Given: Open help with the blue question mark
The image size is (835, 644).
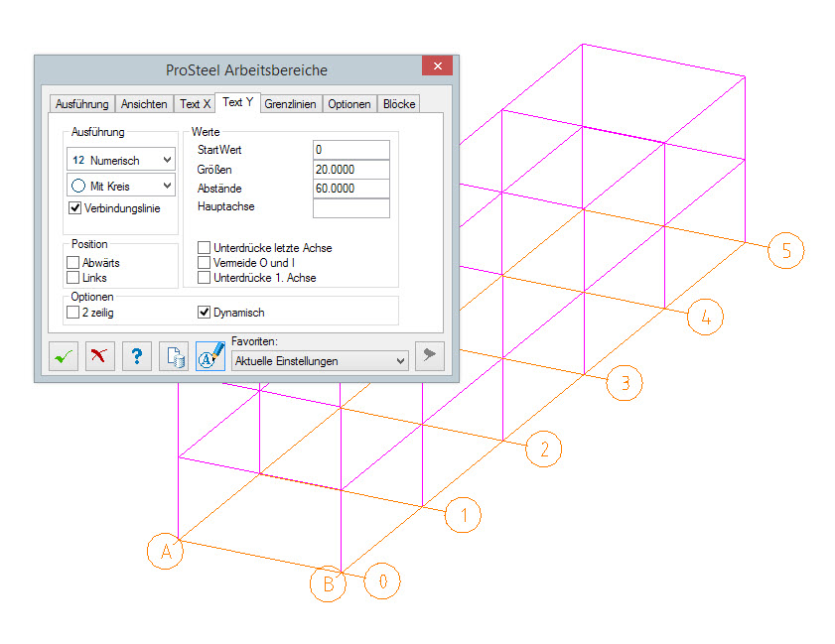Looking at the screenshot, I should tap(137, 356).
